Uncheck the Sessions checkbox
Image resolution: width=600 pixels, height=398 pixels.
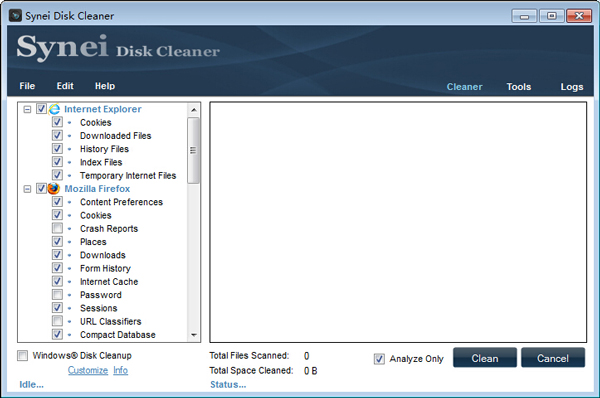[x=57, y=308]
